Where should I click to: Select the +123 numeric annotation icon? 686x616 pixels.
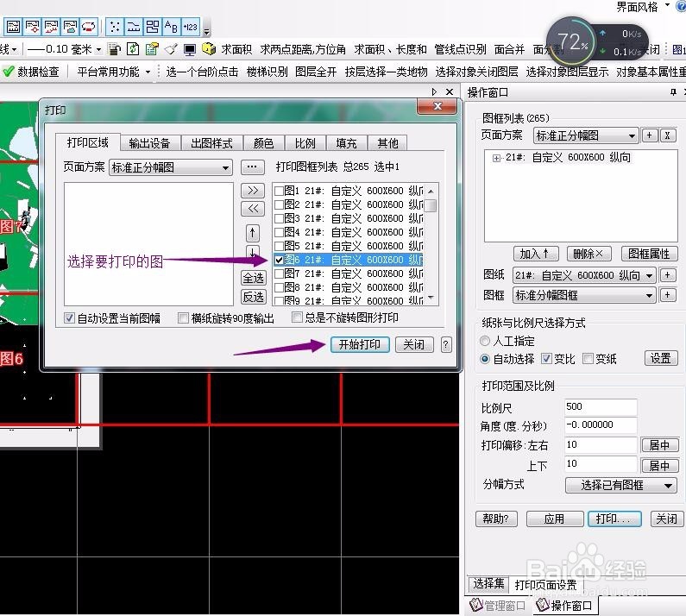[191, 27]
